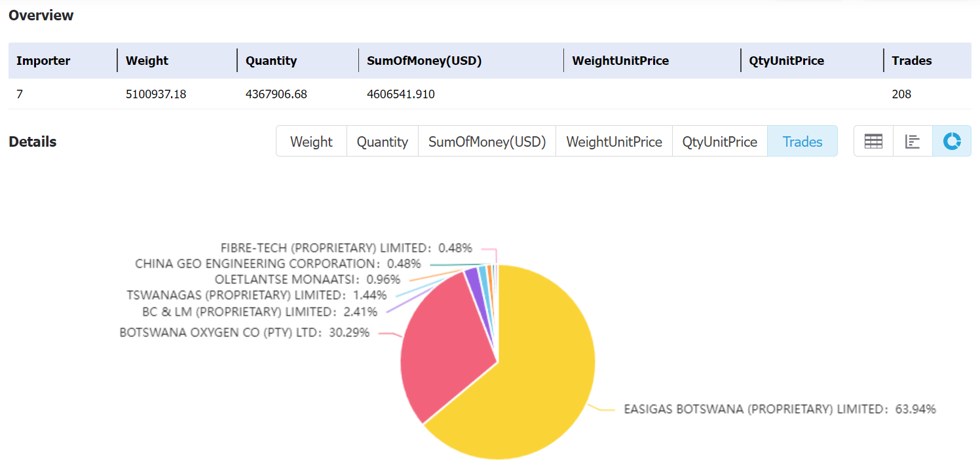Open the Quantity details tab
Viewport: 980px width, 469px height.
[x=383, y=141]
